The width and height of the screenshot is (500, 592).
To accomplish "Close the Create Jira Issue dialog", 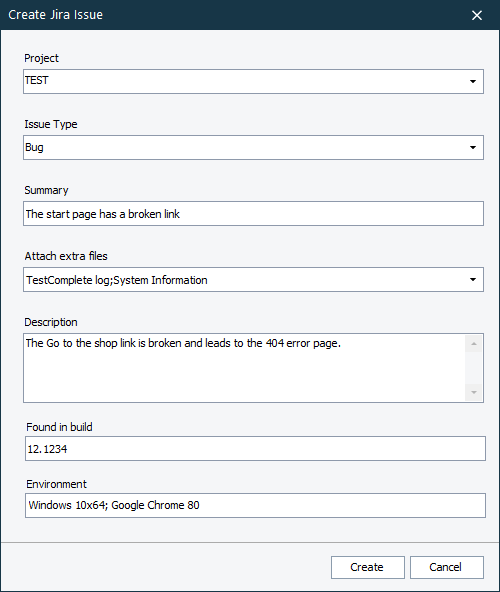I will click(477, 15).
